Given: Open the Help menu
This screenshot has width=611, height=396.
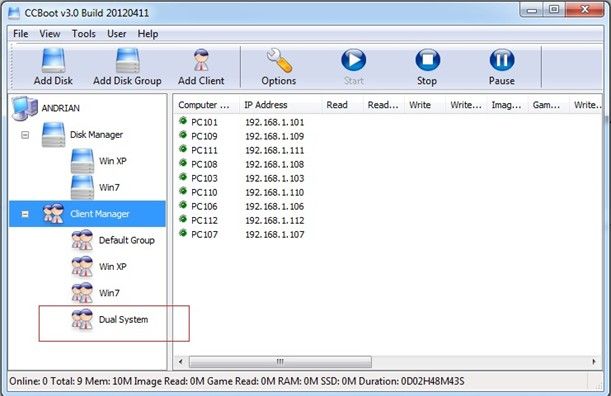Looking at the screenshot, I should 148,34.
